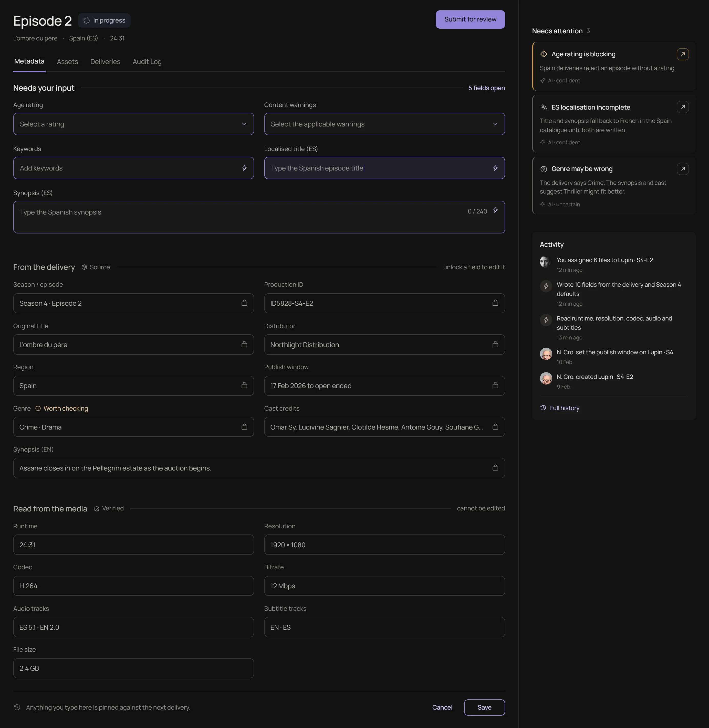709x728 pixels.
Task: Auto-fill Spanish synopsis with lightning icon
Action: (495, 210)
